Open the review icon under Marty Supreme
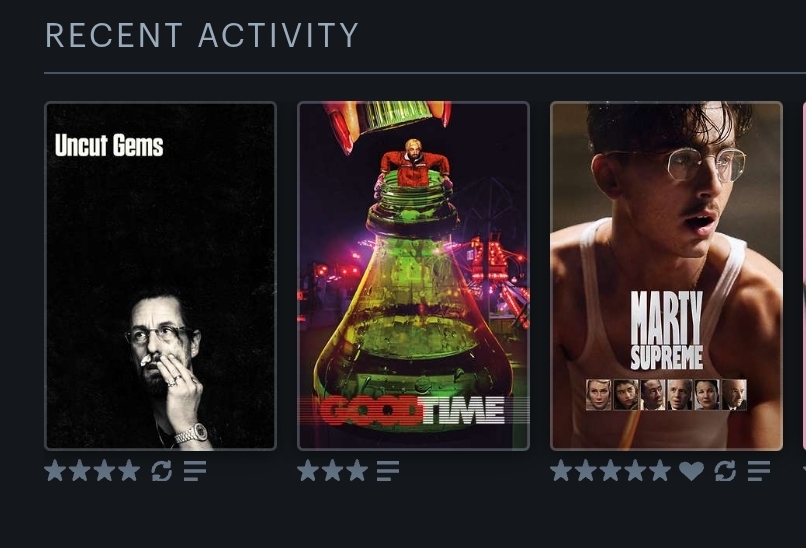806x548 pixels. (x=759, y=471)
